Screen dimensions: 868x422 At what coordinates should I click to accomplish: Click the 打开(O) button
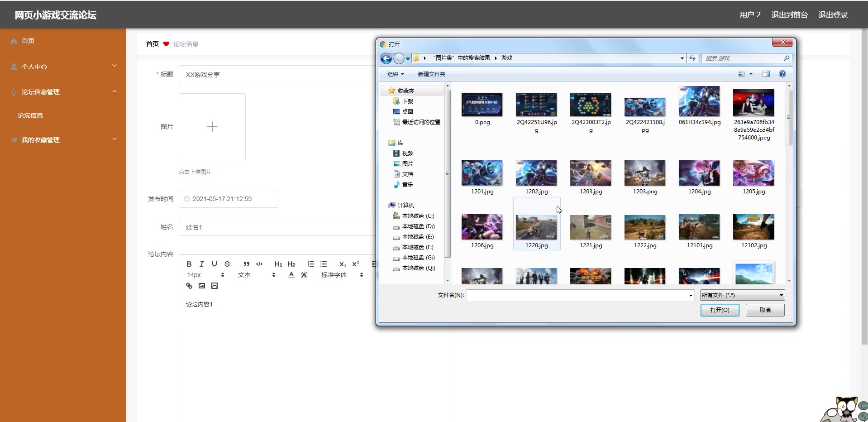719,310
